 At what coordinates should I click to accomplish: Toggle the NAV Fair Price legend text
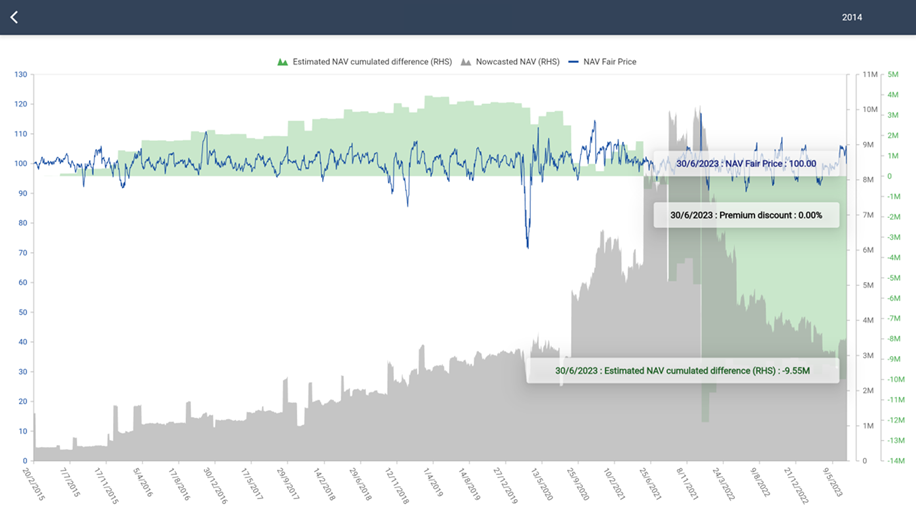(x=610, y=62)
